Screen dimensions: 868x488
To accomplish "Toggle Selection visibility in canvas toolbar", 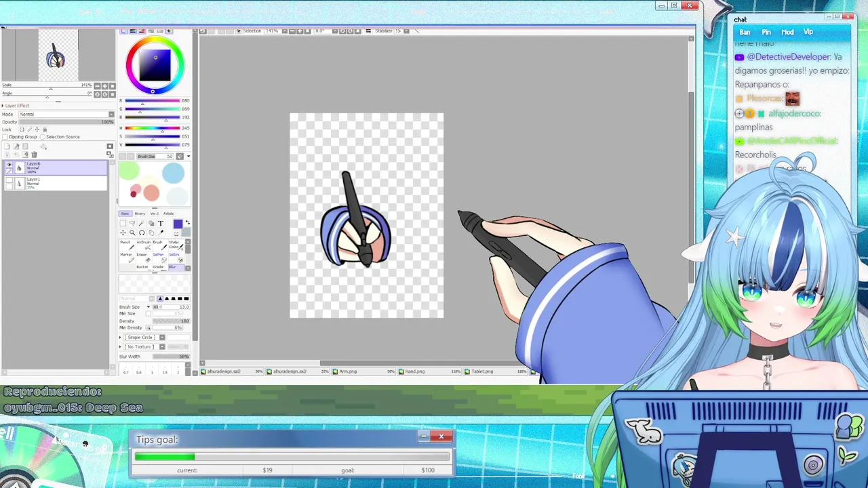I will pos(239,31).
